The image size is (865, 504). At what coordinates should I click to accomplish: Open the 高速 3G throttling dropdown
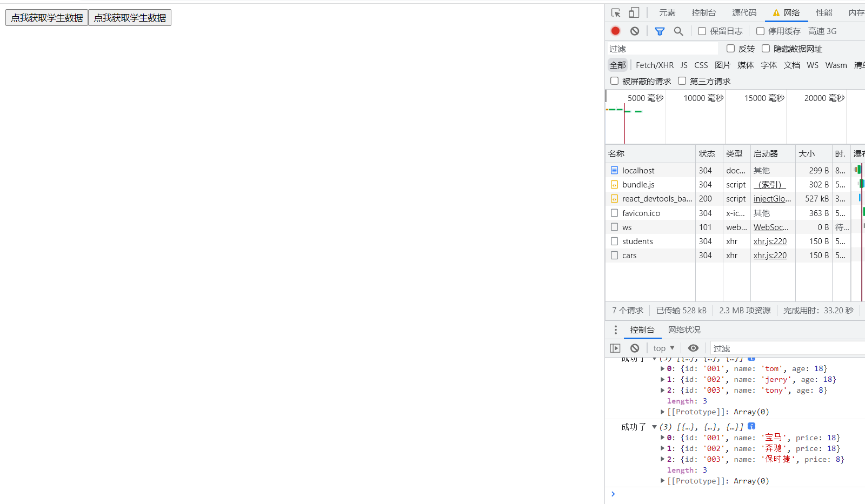click(822, 31)
